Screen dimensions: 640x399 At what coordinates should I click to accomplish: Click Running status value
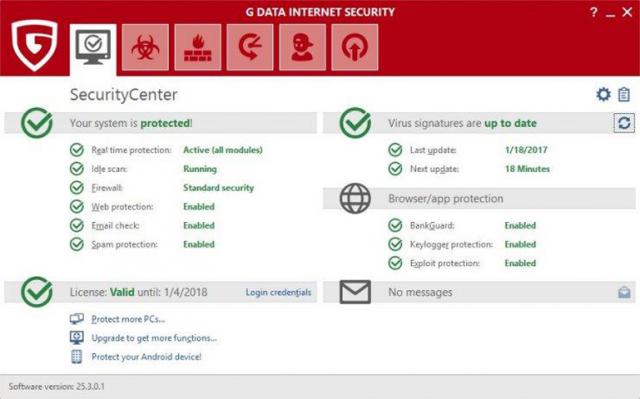click(200, 169)
